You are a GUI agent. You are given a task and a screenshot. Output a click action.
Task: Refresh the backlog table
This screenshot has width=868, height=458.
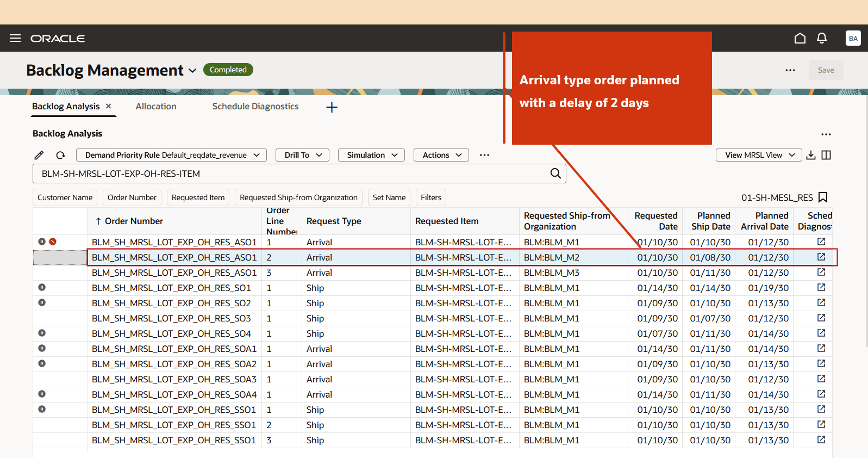pos(60,155)
